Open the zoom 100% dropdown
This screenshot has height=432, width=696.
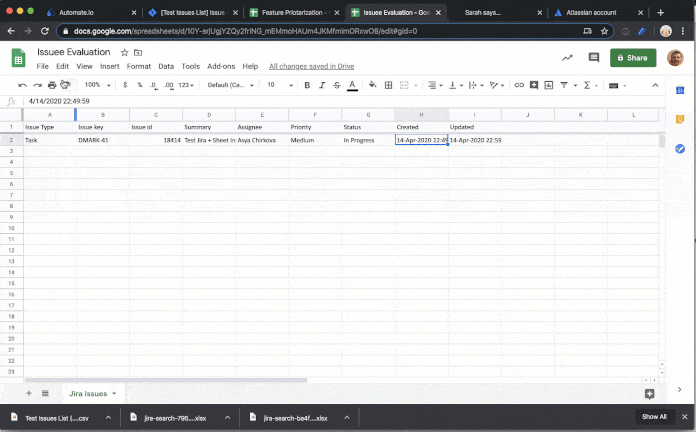96,85
